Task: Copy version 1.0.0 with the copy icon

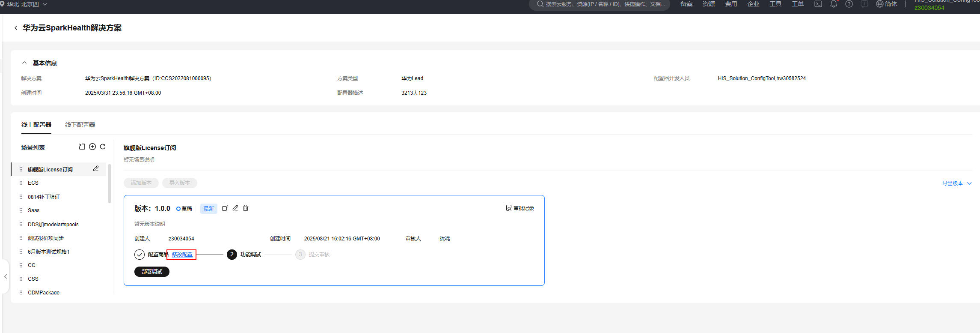Action: (x=225, y=208)
